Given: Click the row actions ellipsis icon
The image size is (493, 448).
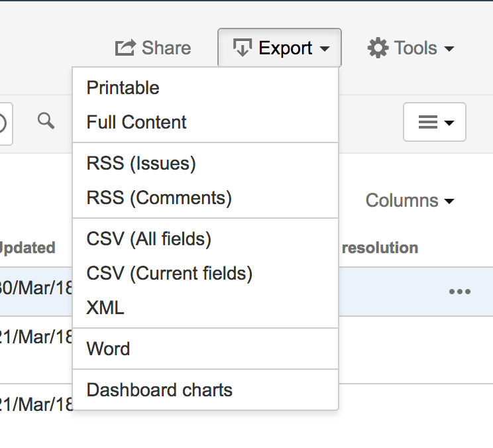Looking at the screenshot, I should 460,292.
